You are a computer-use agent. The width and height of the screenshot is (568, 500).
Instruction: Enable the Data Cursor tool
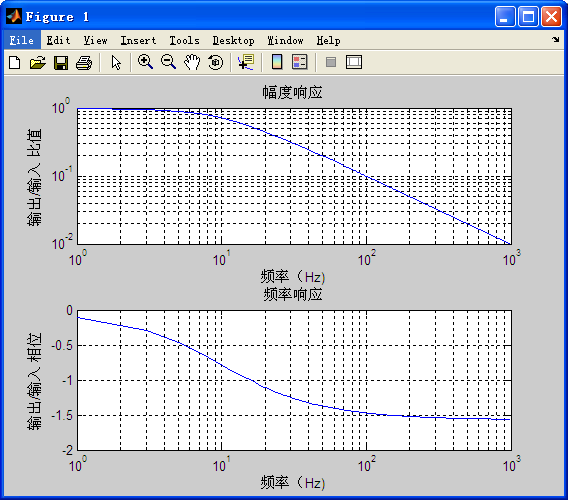tap(246, 62)
